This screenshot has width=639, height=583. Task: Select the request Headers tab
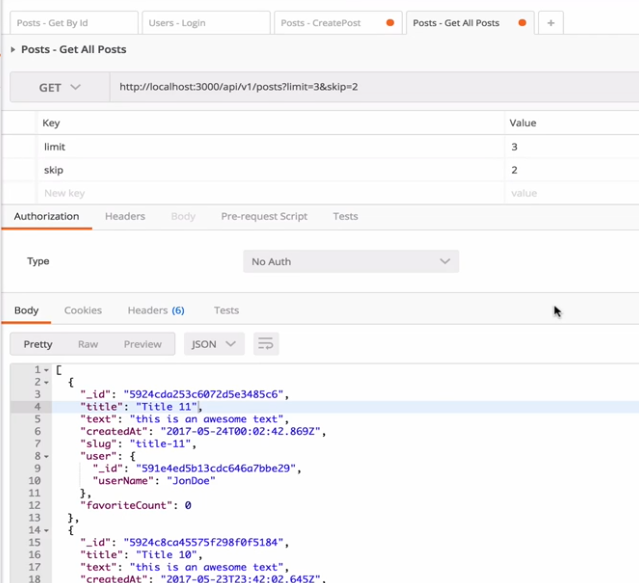pos(125,216)
